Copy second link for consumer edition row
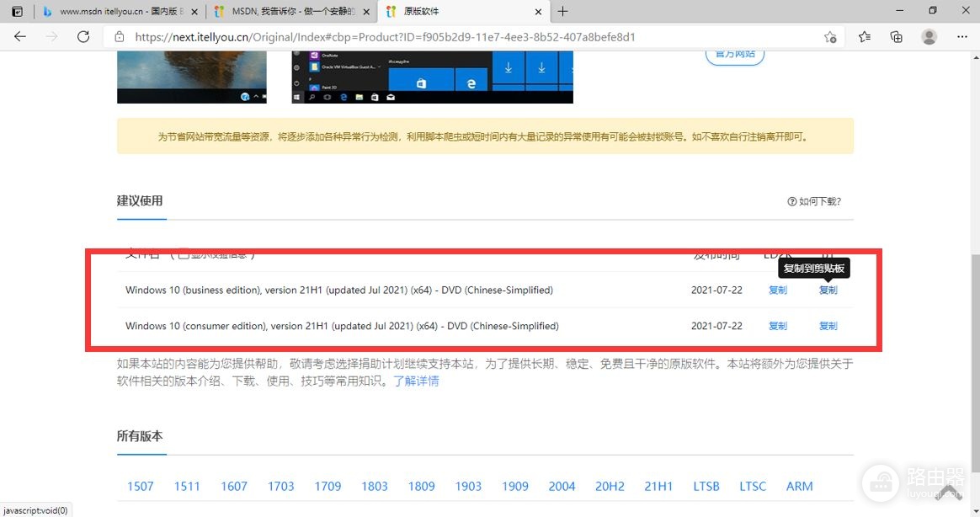The image size is (980, 517). point(828,326)
